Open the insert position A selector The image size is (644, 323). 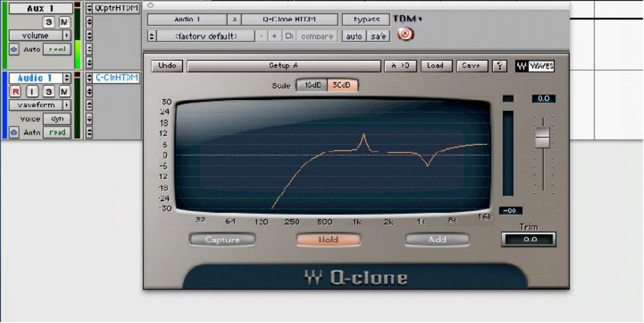pyautogui.click(x=235, y=19)
